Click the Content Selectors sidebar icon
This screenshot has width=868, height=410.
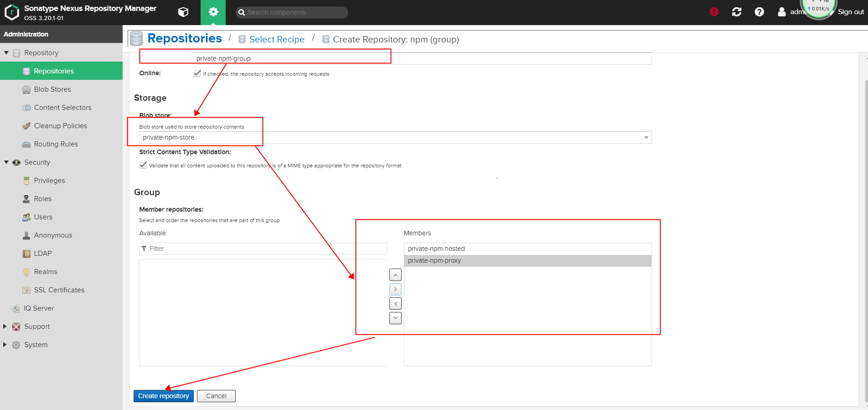[26, 108]
